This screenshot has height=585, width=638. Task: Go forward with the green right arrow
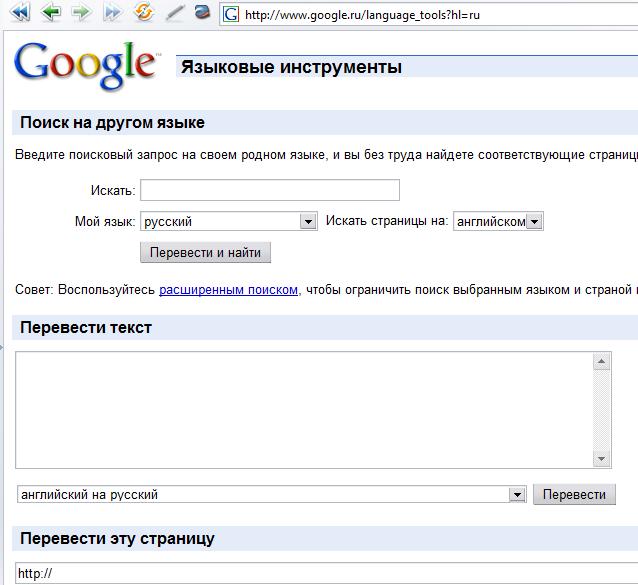tap(81, 13)
